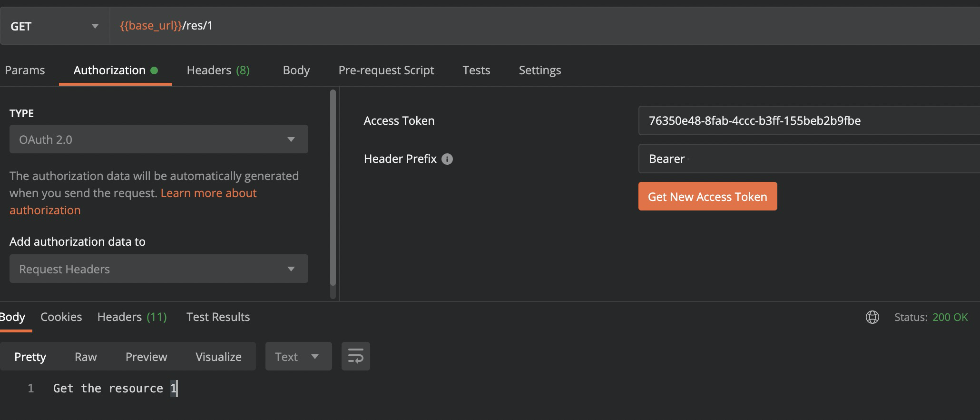
Task: Open the Request Headers dropdown
Action: [x=158, y=269]
